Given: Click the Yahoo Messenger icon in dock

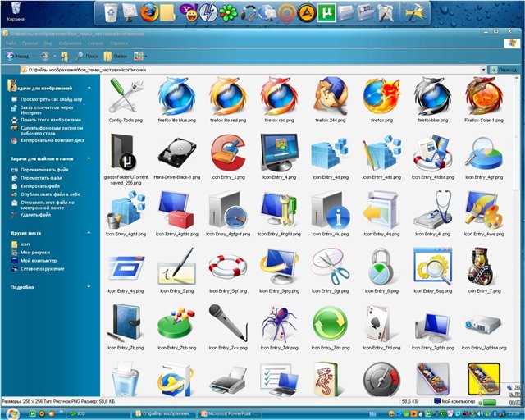Looking at the screenshot, I should click(189, 13).
